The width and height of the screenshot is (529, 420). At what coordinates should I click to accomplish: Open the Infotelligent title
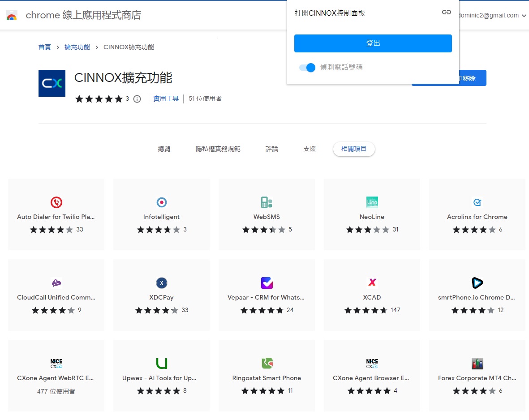click(x=161, y=217)
